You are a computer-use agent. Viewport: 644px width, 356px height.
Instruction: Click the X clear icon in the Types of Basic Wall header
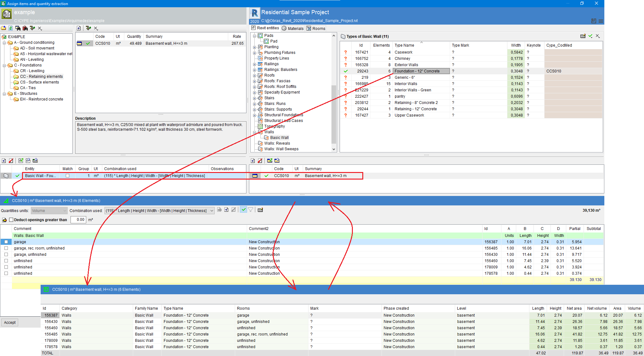[598, 36]
